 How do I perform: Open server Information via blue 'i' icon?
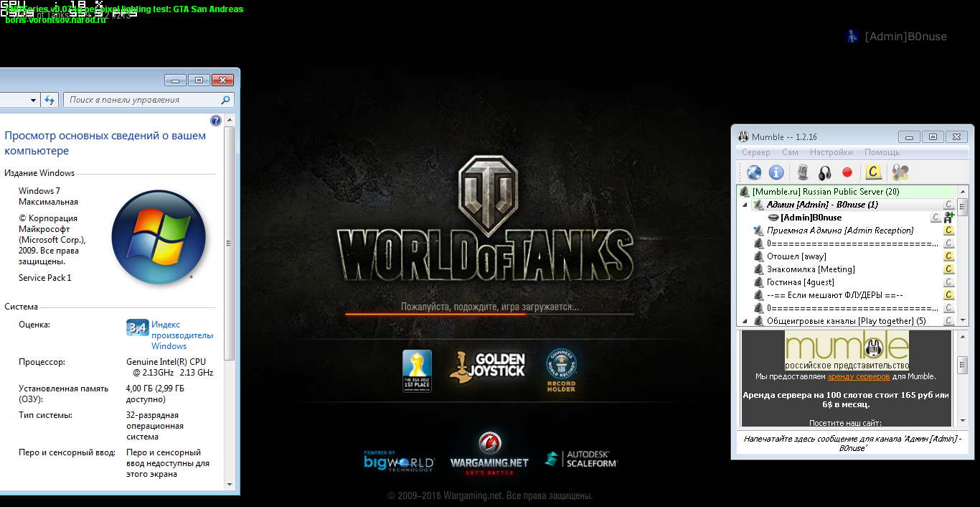776,172
